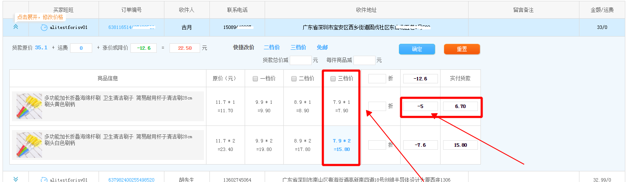644x182 pixels.
Task: Open order number 637982400255498520
Action: (x=131, y=180)
